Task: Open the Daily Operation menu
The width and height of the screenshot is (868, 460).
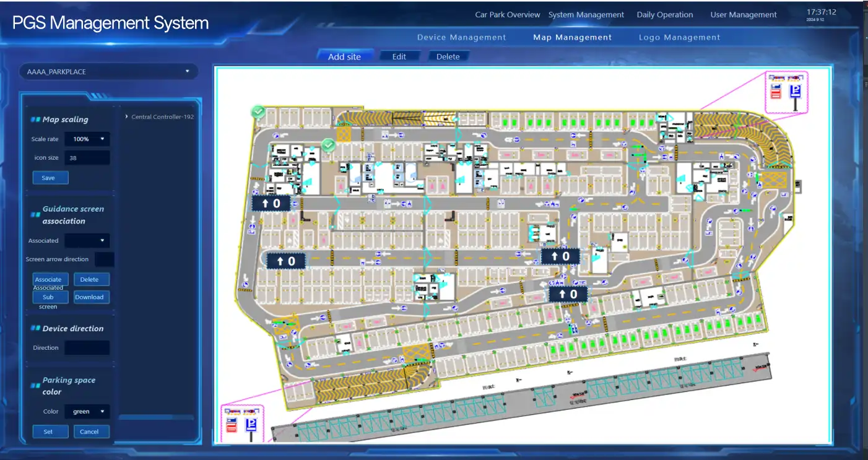Action: 665,15
